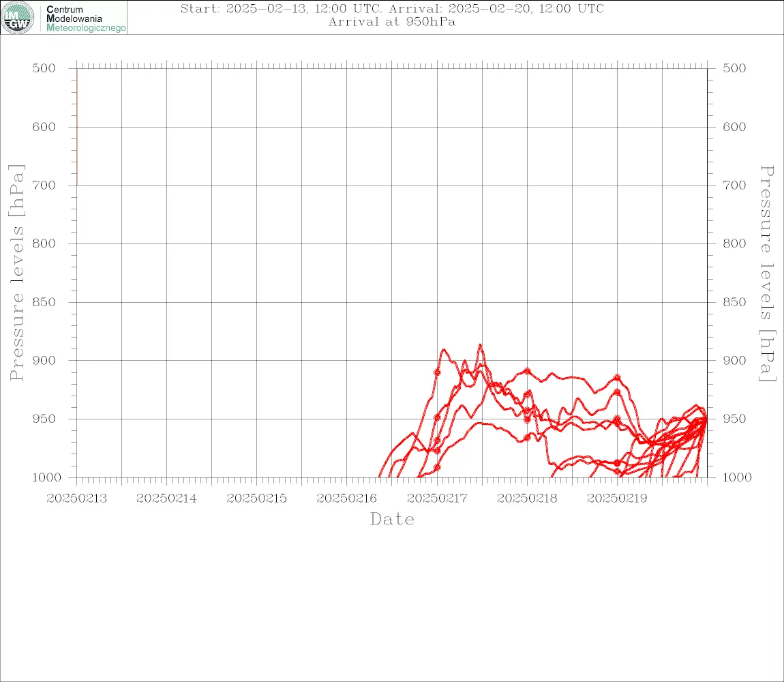Click the right axis label 600
Image resolution: width=784 pixels, height=682 pixels.
coord(734,127)
